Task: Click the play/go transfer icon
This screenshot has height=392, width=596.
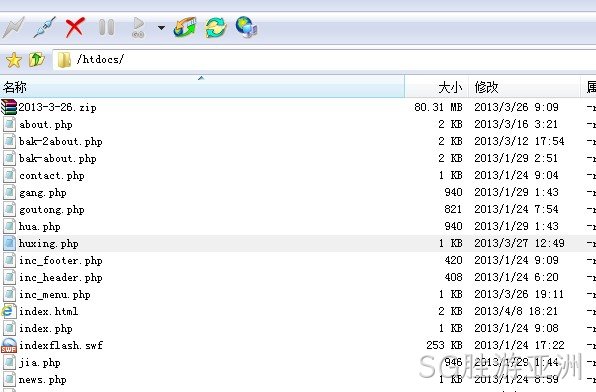Action: (138, 27)
